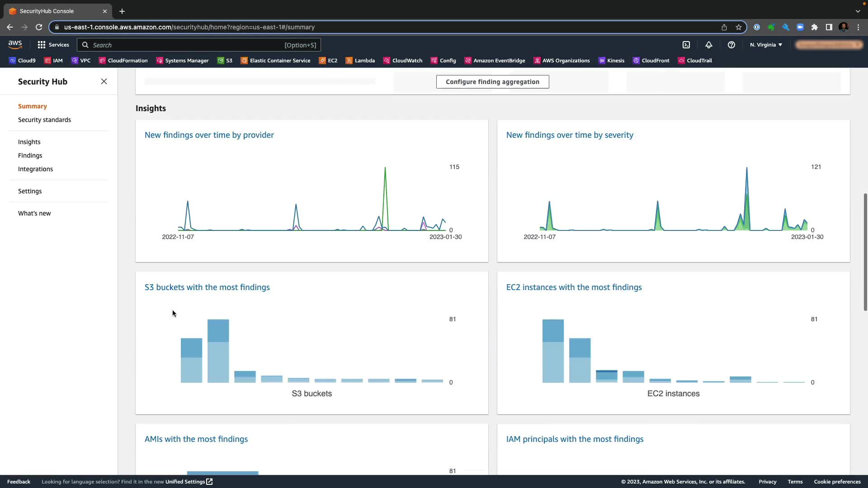Open the CloudShell terminal icon
This screenshot has height=488, width=868.
point(686,45)
